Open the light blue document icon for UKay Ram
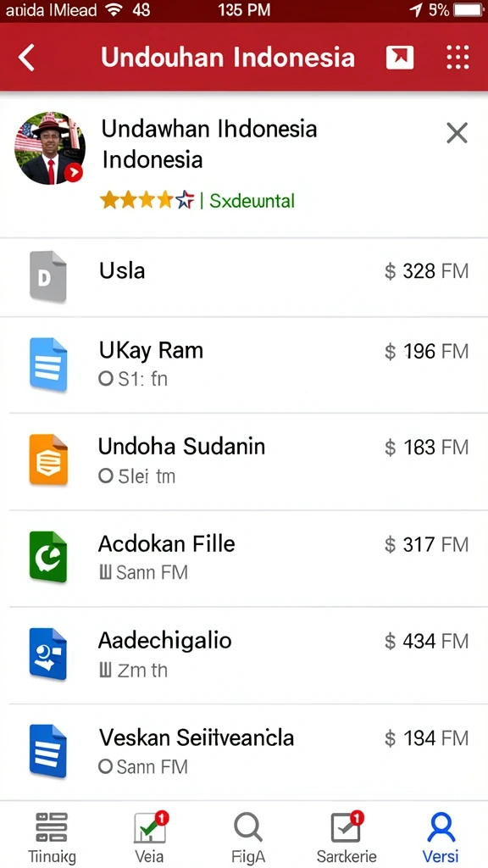Image resolution: width=488 pixels, height=868 pixels. click(48, 364)
